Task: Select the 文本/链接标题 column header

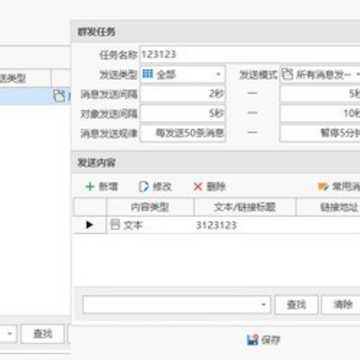Action: 245,207
